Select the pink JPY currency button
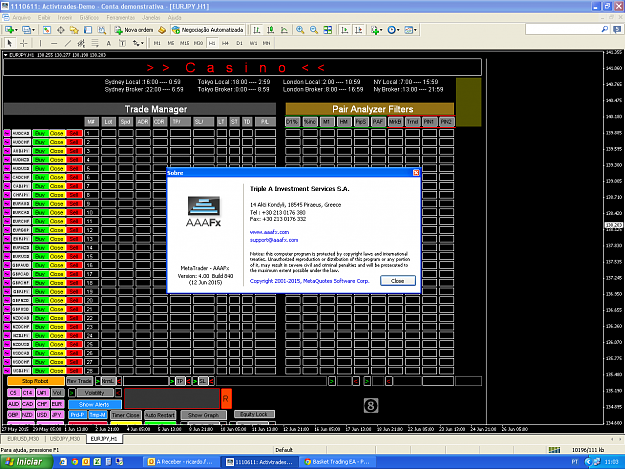This screenshot has width=625, height=469. (57, 415)
